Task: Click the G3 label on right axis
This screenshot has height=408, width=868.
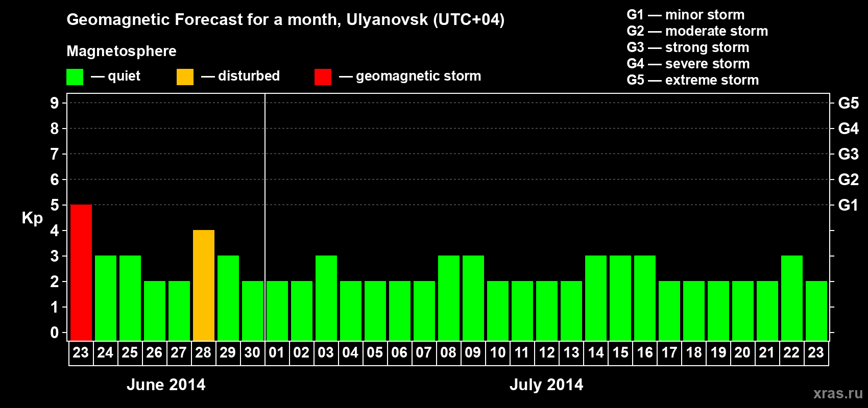Action: pyautogui.click(x=849, y=154)
